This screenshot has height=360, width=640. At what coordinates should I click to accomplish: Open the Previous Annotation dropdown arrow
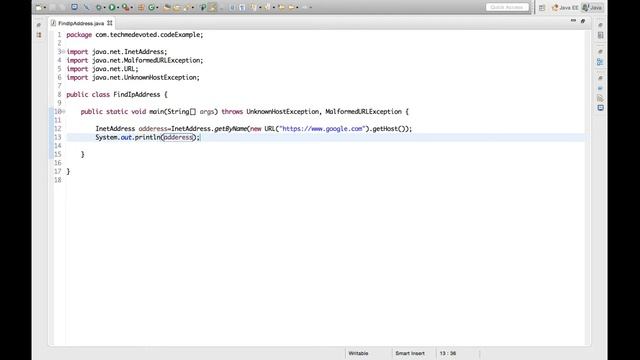pos(274,7)
